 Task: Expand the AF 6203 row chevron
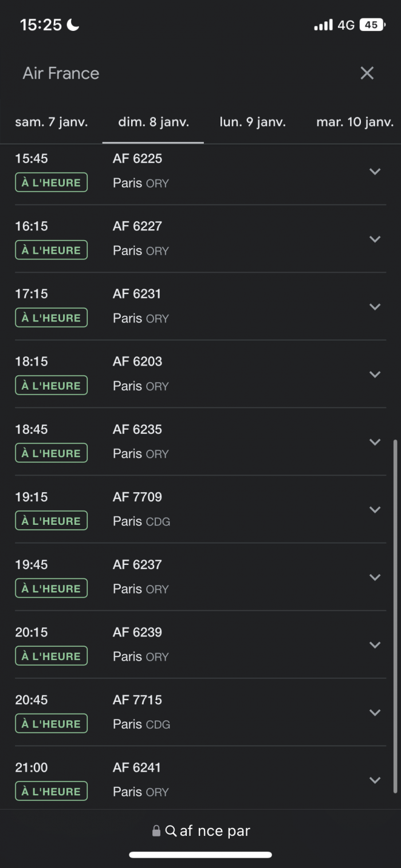pyautogui.click(x=375, y=374)
